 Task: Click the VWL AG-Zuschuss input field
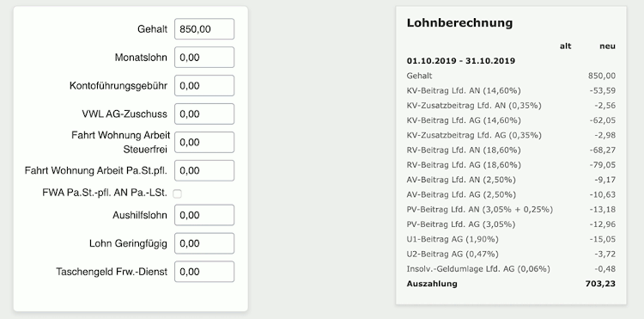pyautogui.click(x=204, y=113)
